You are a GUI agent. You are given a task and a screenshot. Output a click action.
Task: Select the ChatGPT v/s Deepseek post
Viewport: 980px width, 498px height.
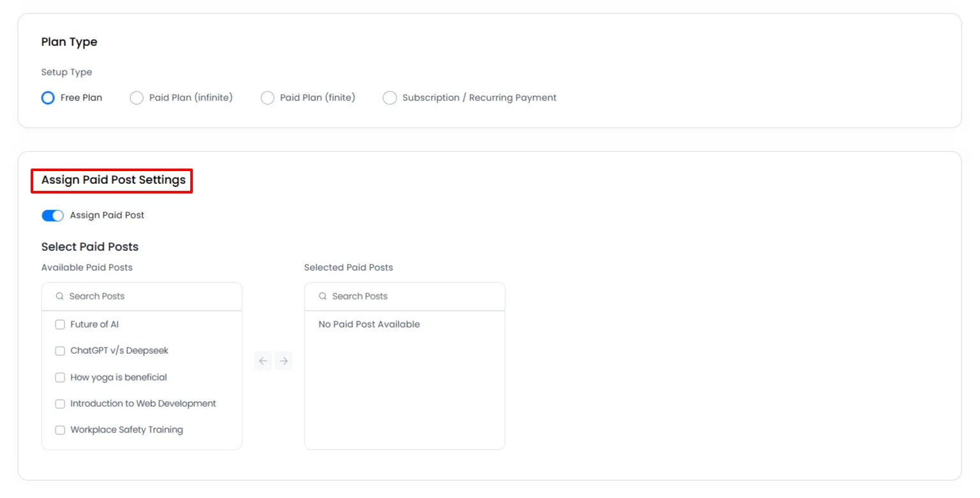click(59, 351)
